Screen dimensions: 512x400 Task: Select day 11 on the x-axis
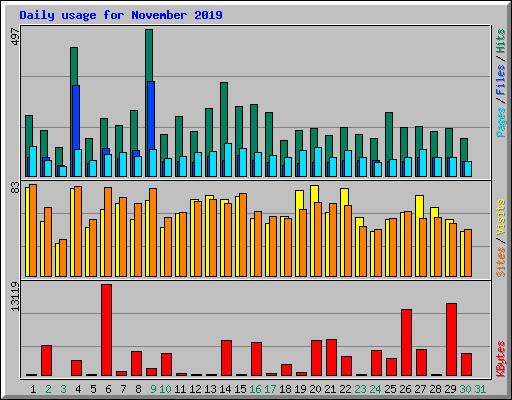[x=180, y=389]
